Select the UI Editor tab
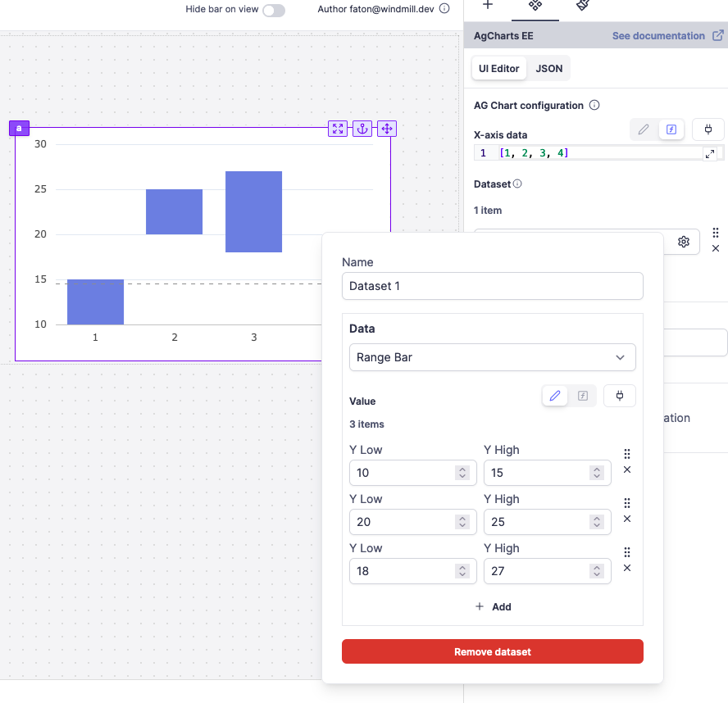This screenshot has width=728, height=703. pyautogui.click(x=499, y=69)
